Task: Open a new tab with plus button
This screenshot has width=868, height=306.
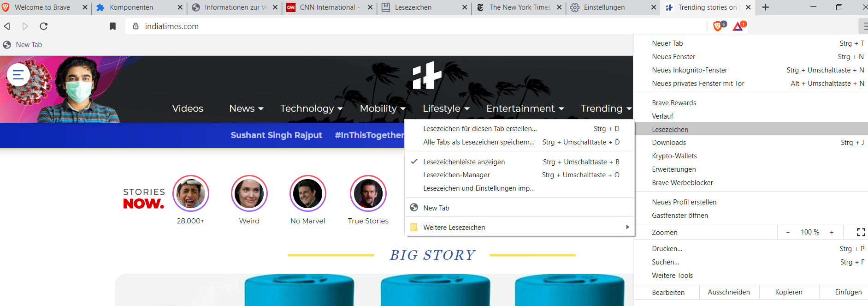Action: pyautogui.click(x=766, y=7)
